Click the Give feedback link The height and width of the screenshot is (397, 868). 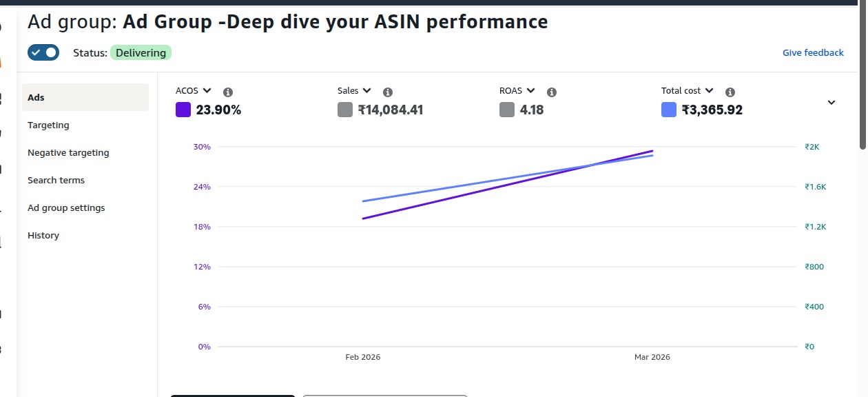tap(813, 52)
